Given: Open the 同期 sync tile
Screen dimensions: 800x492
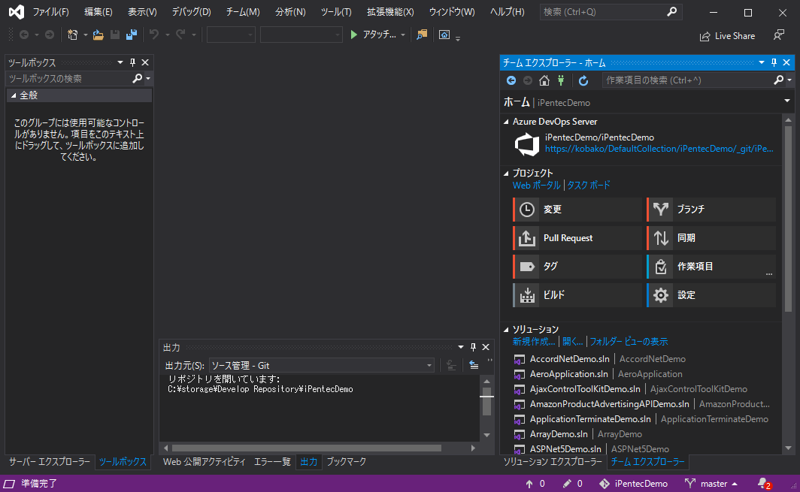Looking at the screenshot, I should tap(711, 238).
